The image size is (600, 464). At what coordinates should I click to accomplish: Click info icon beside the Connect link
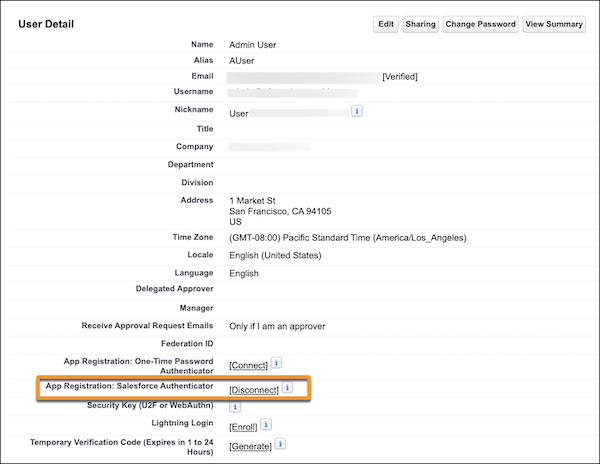pos(277,365)
